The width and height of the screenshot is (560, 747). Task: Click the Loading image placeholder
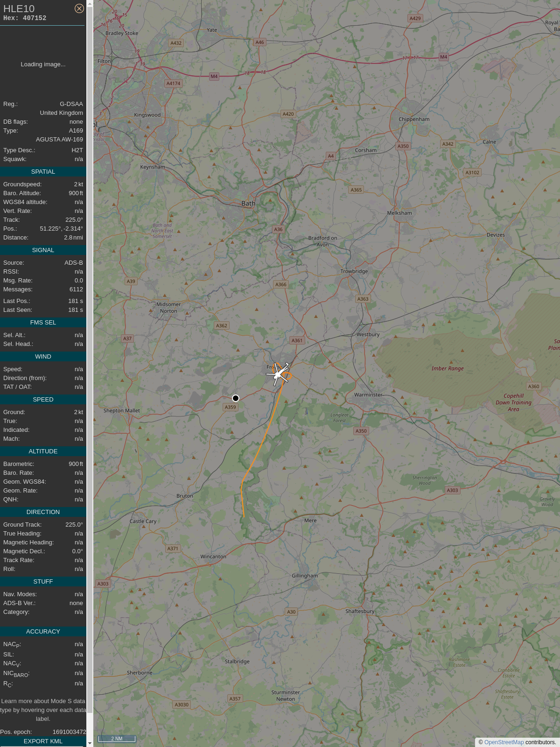coord(43,64)
